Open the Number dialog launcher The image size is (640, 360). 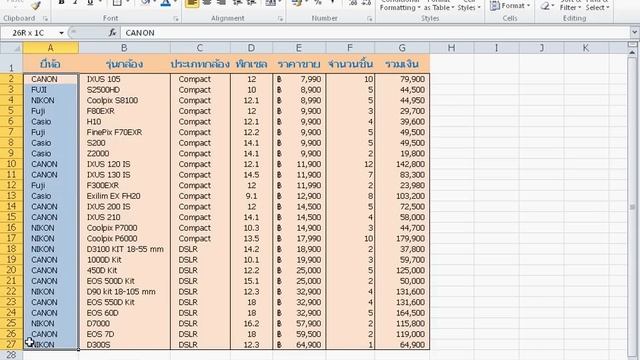click(369, 19)
